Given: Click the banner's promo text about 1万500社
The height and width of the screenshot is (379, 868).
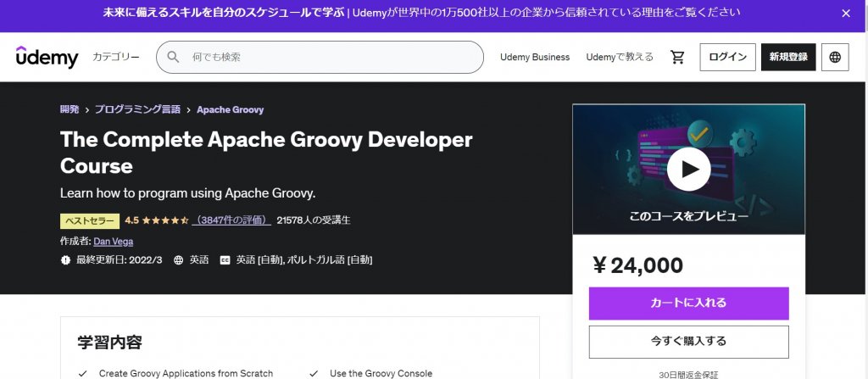Looking at the screenshot, I should (x=421, y=12).
